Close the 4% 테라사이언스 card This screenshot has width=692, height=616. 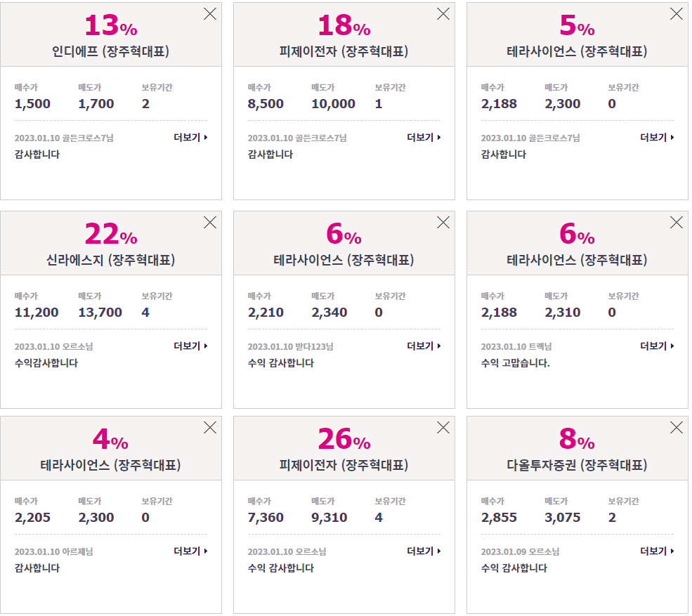[x=210, y=428]
